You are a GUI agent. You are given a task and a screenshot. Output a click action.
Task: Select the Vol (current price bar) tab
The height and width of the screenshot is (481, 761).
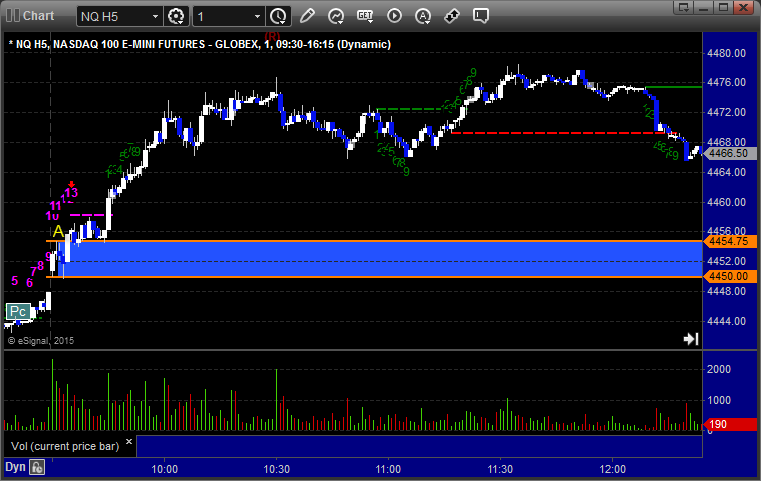point(65,446)
